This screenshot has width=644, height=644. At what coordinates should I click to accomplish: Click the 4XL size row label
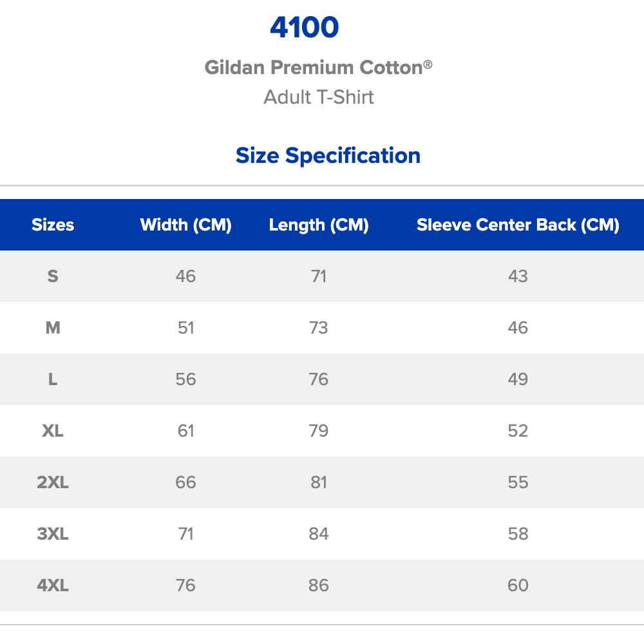click(53, 585)
